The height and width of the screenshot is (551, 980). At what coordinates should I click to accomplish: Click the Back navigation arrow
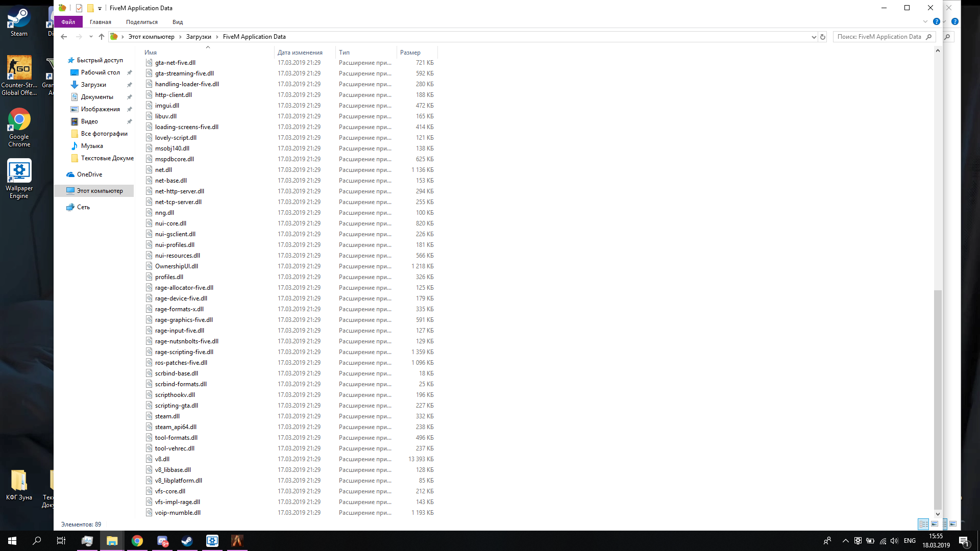pos(64,37)
